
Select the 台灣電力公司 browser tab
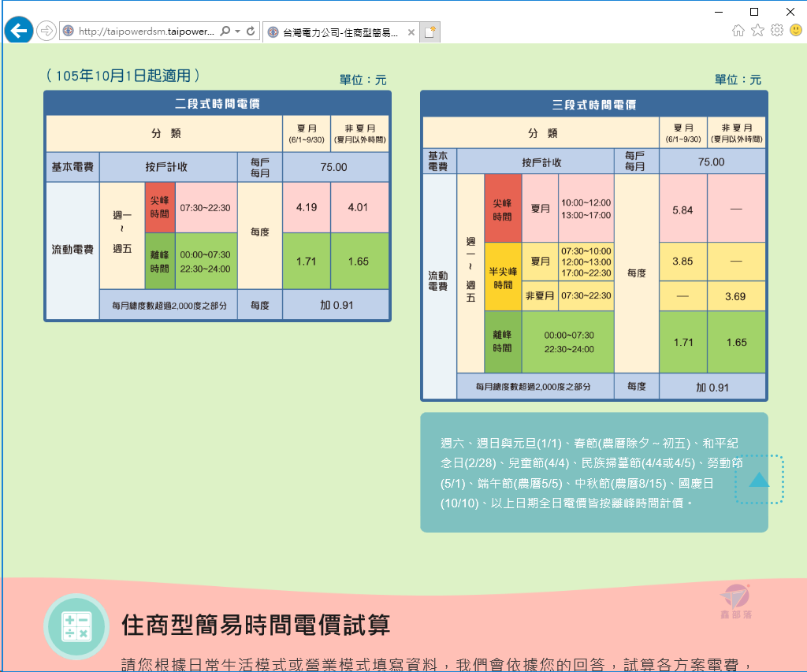tap(340, 32)
